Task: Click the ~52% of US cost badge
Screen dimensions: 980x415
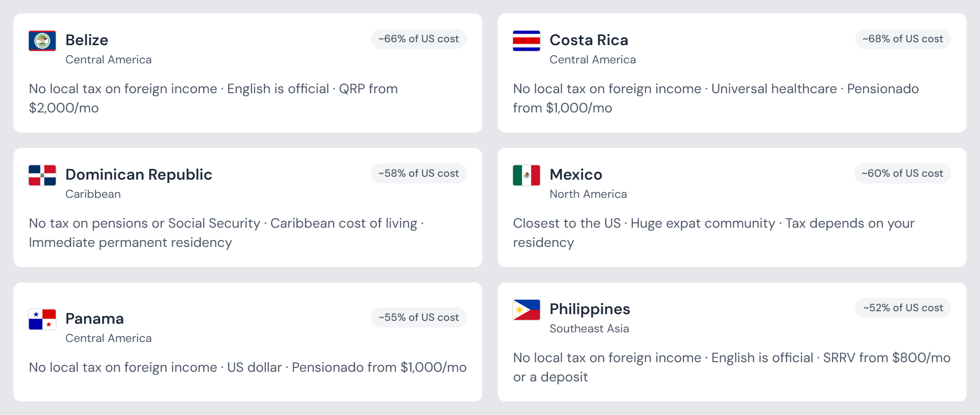Action: coord(903,308)
